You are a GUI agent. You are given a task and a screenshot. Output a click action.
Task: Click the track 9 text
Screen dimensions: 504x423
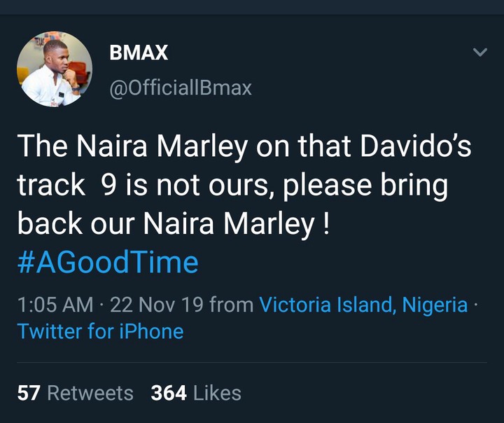66,186
